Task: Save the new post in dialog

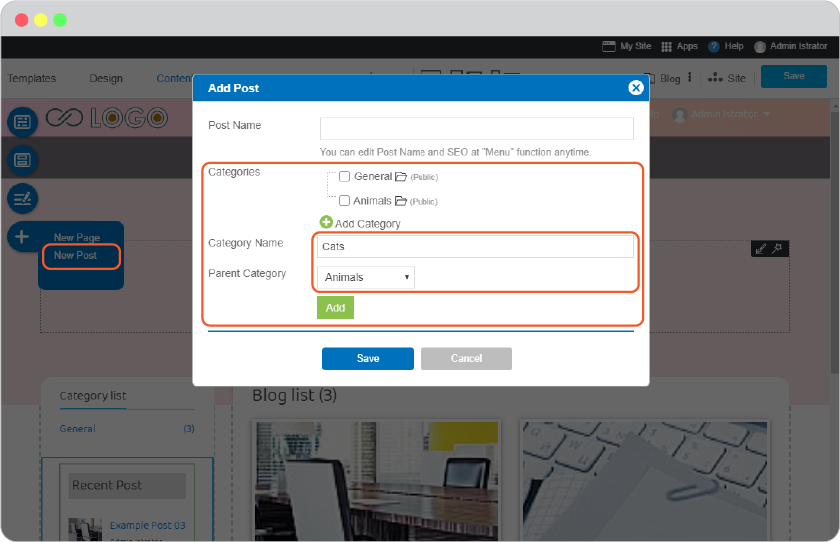Action: [x=368, y=358]
